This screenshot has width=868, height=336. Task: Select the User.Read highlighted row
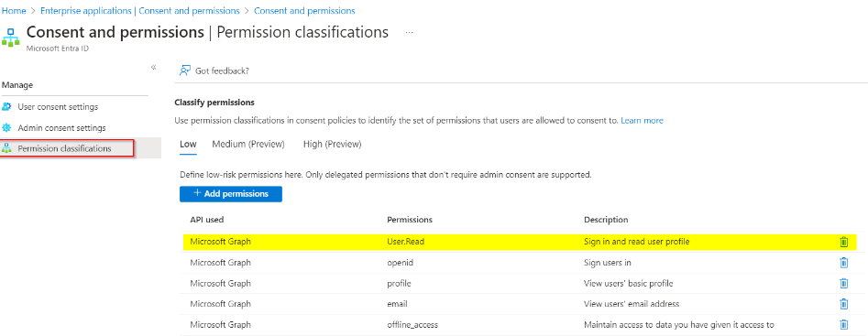(x=520, y=242)
